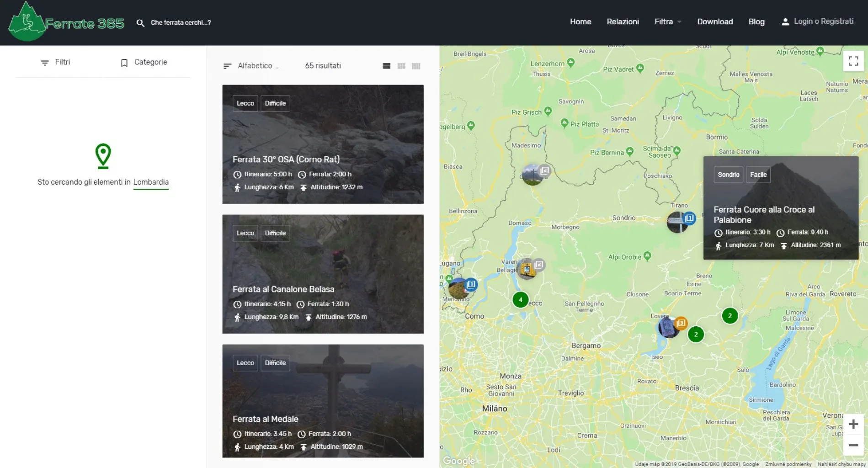Screen dimensions: 868x468
Task: Click the Ferrate 365 mountain logo
Action: [27, 22]
